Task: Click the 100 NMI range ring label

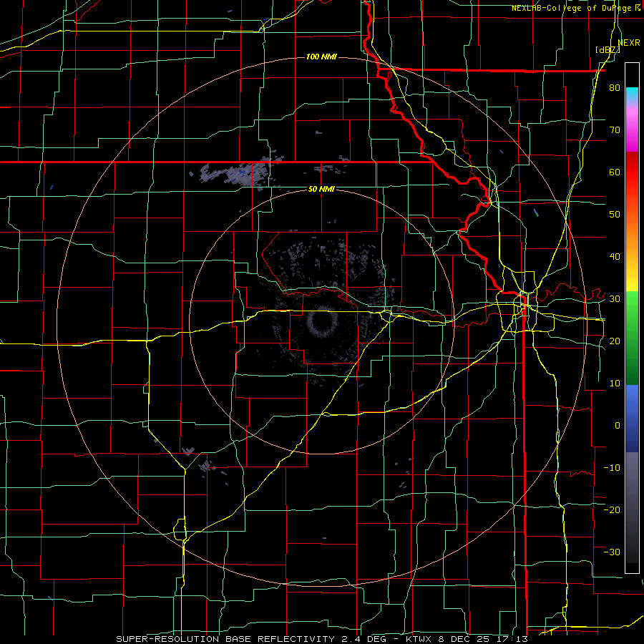Action: [321, 57]
